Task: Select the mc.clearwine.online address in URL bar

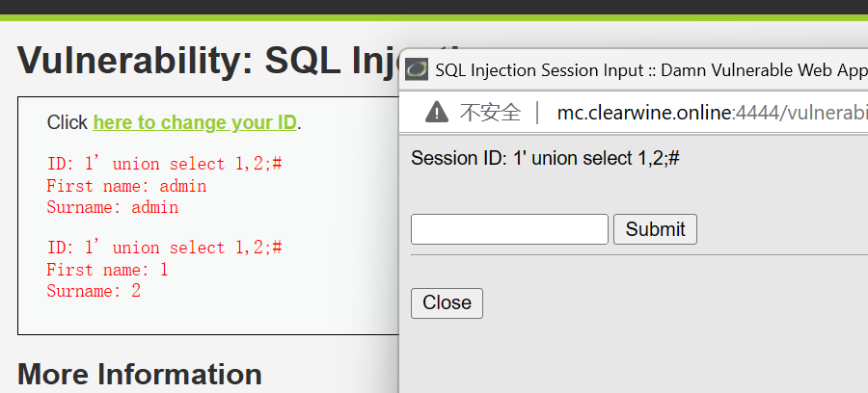Action: (x=644, y=113)
